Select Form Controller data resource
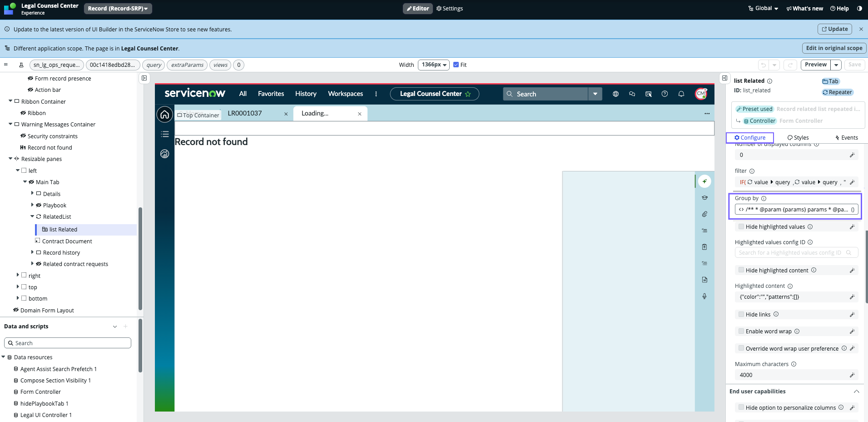 pyautogui.click(x=40, y=392)
